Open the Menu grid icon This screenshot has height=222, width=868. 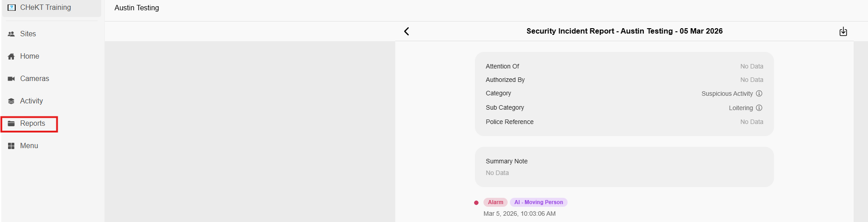(12, 146)
